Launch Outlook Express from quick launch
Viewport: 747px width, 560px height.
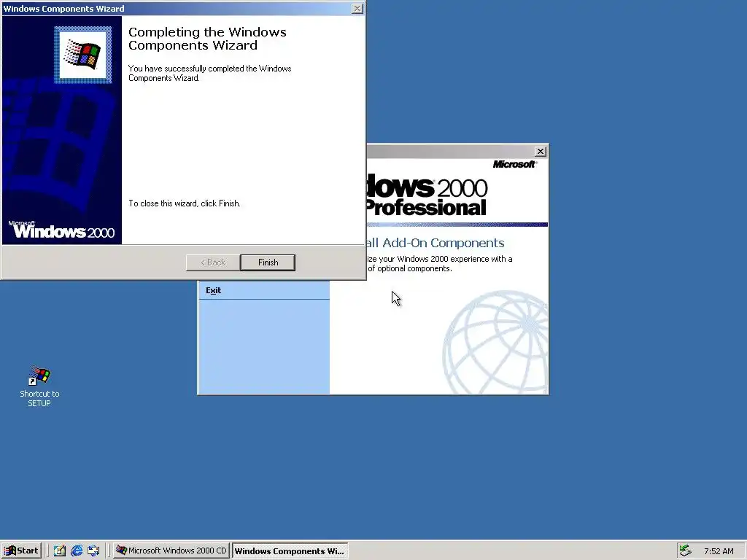tap(93, 551)
